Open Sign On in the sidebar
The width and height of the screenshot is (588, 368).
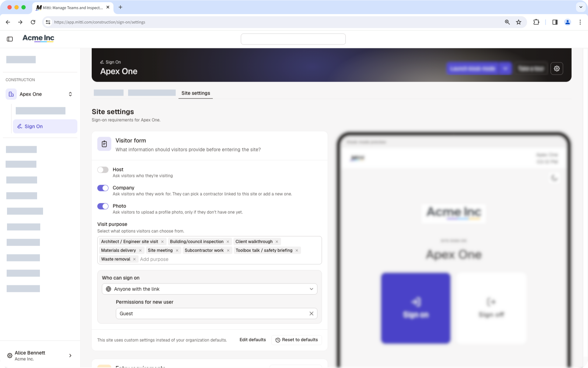pos(45,127)
